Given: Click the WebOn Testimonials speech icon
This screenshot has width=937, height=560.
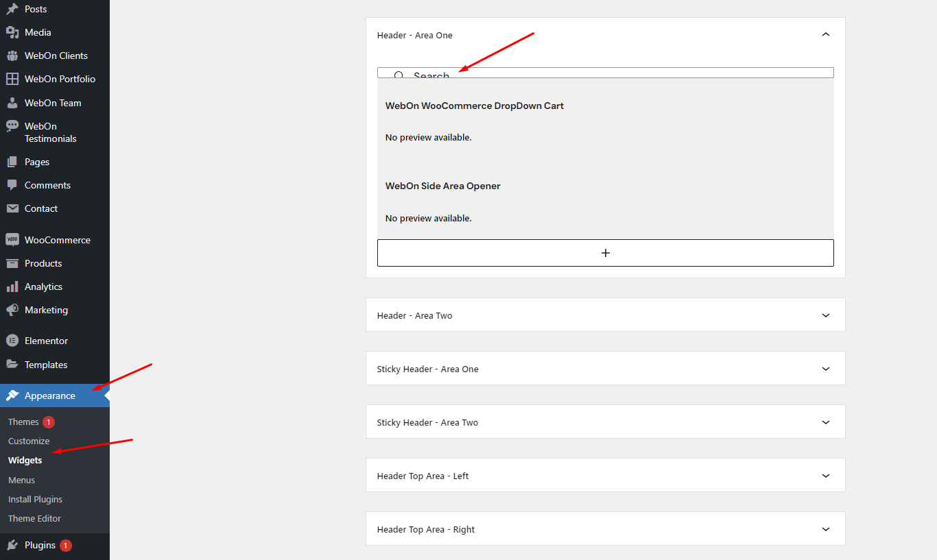Looking at the screenshot, I should tap(12, 126).
